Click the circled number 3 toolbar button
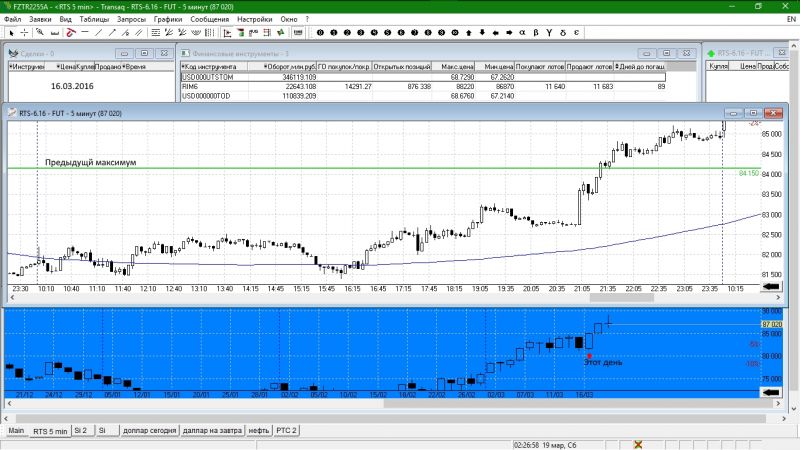Screen dimensions: 800x450 tap(361, 33)
